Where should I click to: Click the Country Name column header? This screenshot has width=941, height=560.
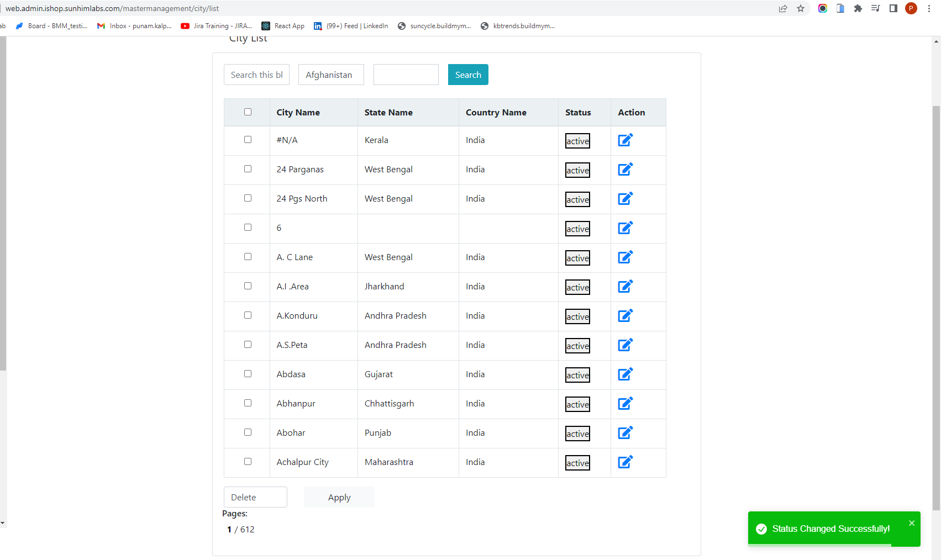pos(496,113)
